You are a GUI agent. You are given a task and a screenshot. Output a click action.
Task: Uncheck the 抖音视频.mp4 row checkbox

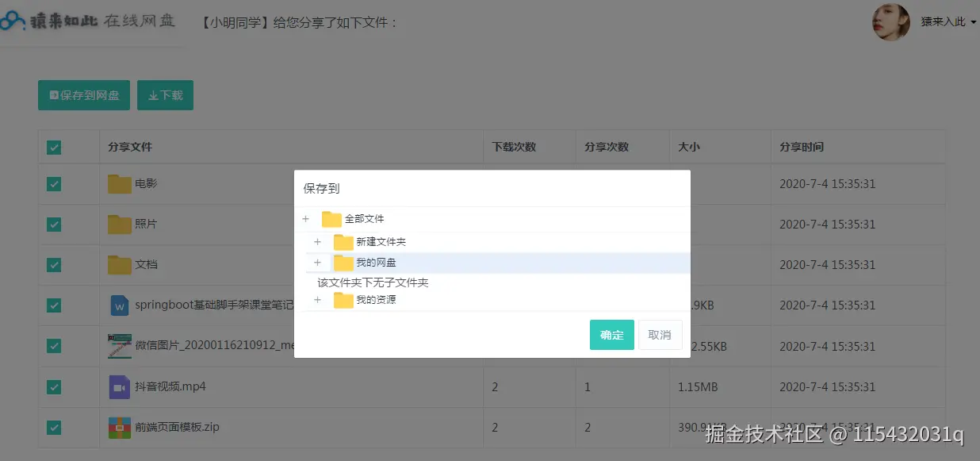click(x=54, y=387)
